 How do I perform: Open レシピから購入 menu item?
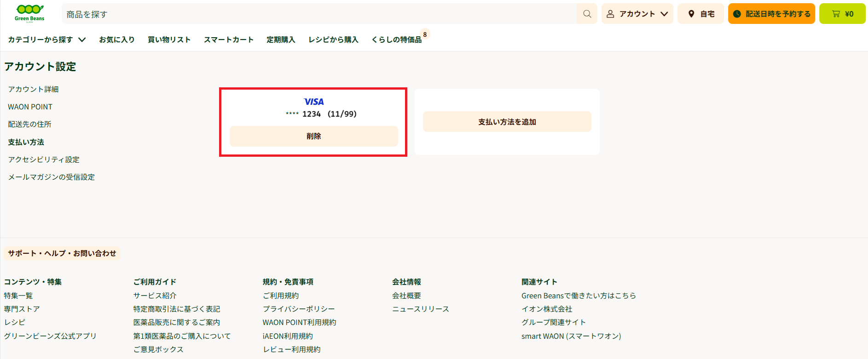pyautogui.click(x=333, y=40)
